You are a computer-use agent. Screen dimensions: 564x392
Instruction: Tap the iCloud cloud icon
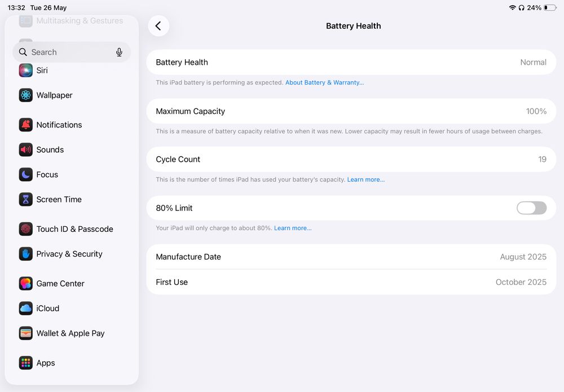tap(25, 308)
